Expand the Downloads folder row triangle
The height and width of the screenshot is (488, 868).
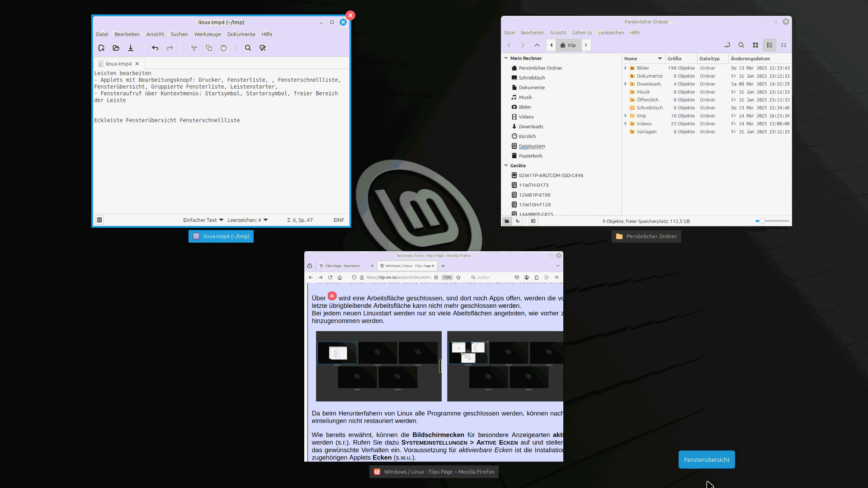(x=626, y=84)
